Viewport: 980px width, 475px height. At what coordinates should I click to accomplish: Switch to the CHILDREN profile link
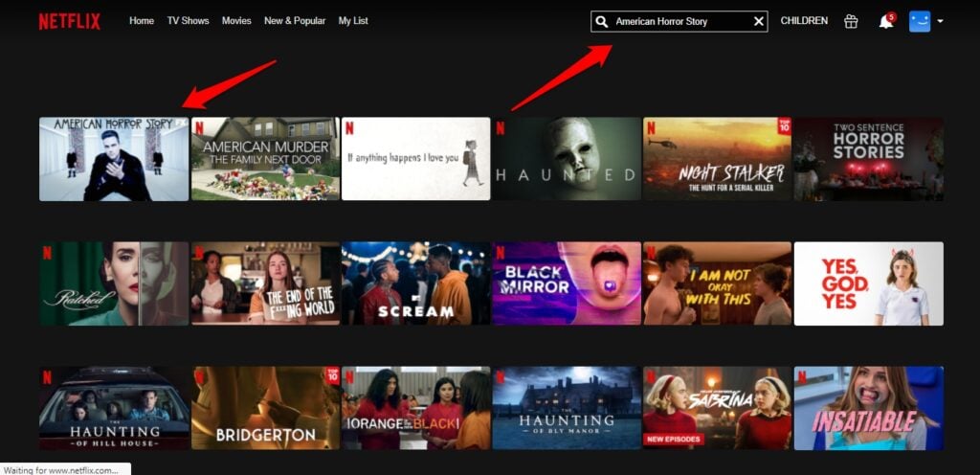804,21
